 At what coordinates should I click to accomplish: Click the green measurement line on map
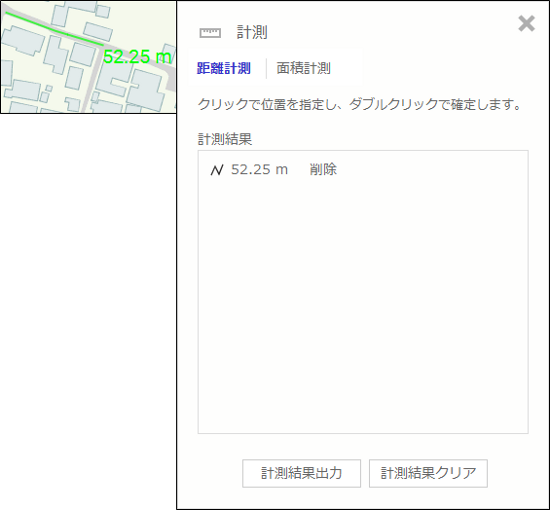(53, 29)
